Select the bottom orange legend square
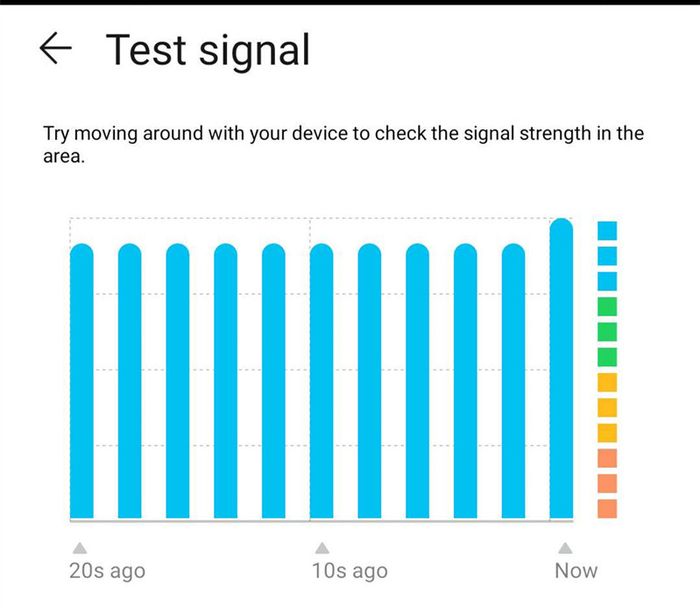 click(607, 509)
